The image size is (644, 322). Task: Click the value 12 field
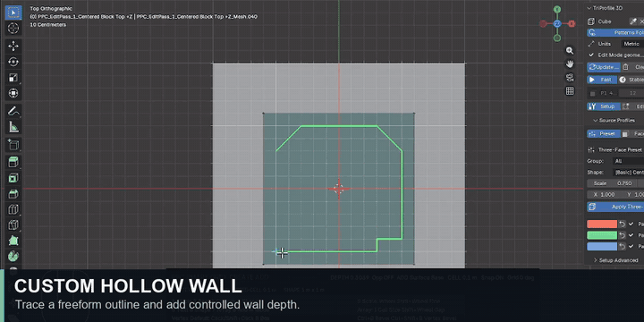[632, 93]
